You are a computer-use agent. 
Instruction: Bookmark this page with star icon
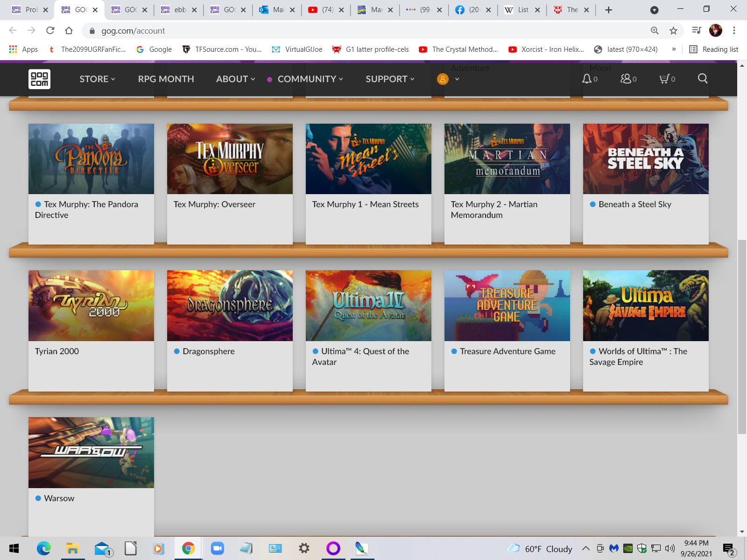pos(673,30)
